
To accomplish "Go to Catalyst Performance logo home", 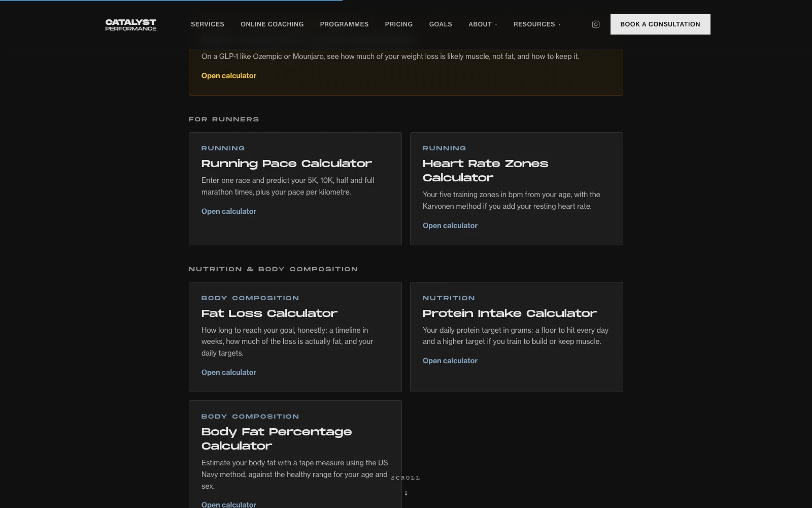I will [131, 25].
